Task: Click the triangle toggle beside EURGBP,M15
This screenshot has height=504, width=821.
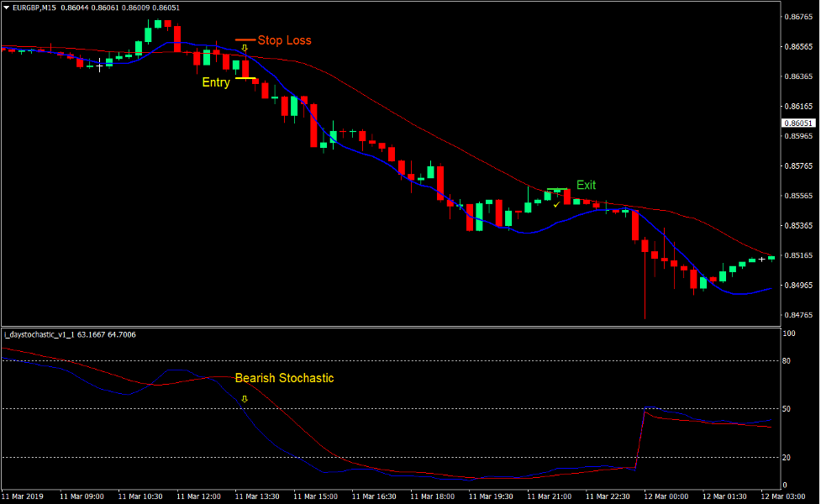Action: [x=6, y=8]
